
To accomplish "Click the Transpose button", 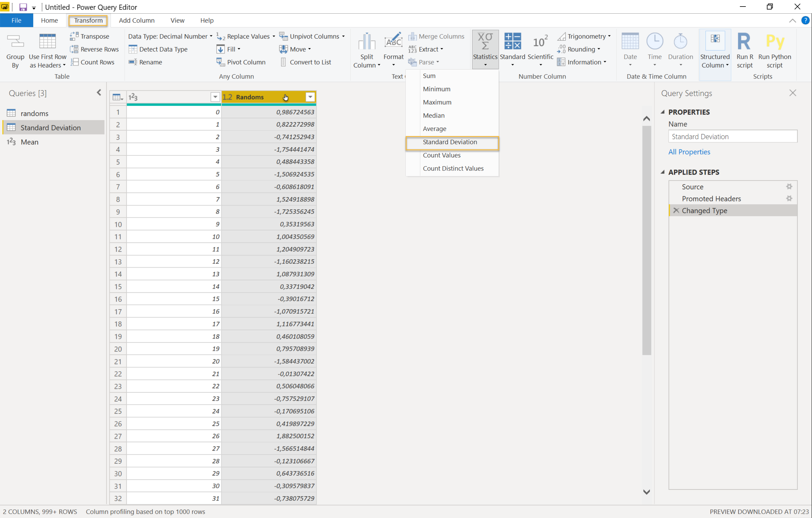I will point(90,36).
